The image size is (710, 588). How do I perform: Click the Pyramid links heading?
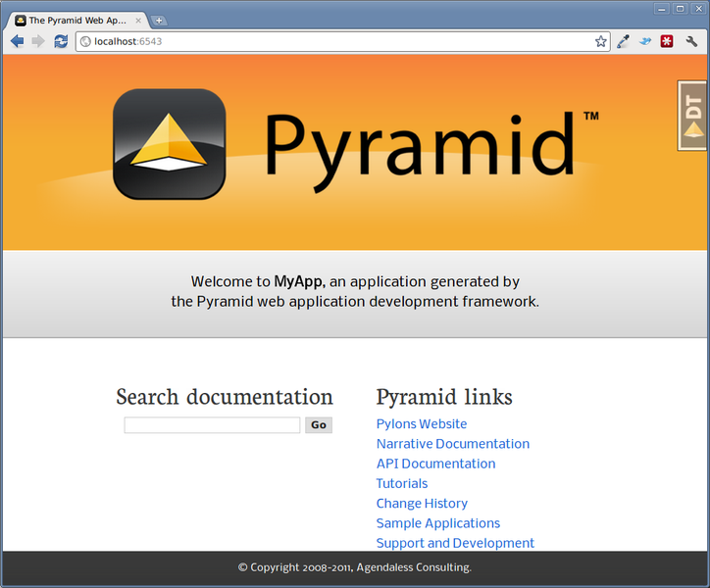click(444, 397)
